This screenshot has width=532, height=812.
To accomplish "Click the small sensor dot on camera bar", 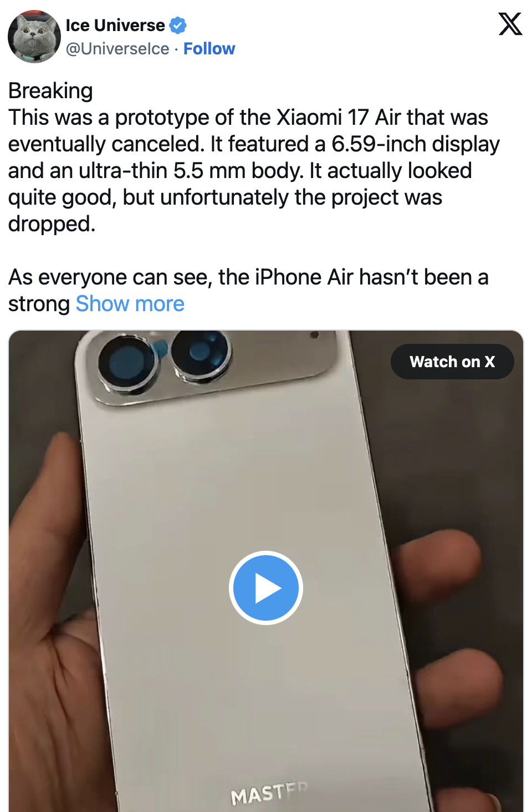I will (x=315, y=335).
